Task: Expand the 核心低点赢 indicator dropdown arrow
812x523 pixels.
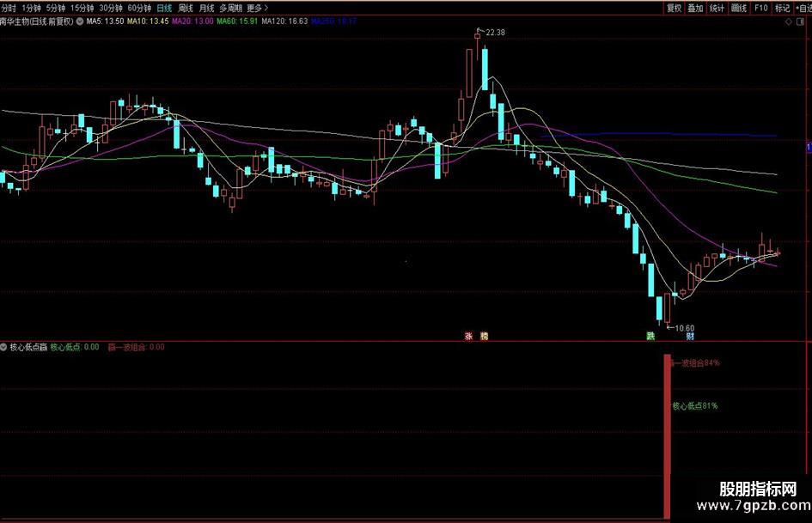Action: 3,347
